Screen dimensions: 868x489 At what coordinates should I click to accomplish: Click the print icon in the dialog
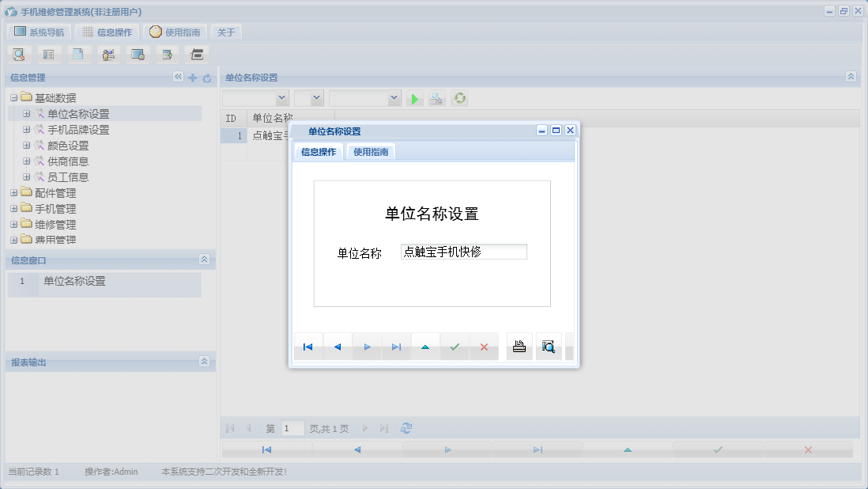pos(519,346)
